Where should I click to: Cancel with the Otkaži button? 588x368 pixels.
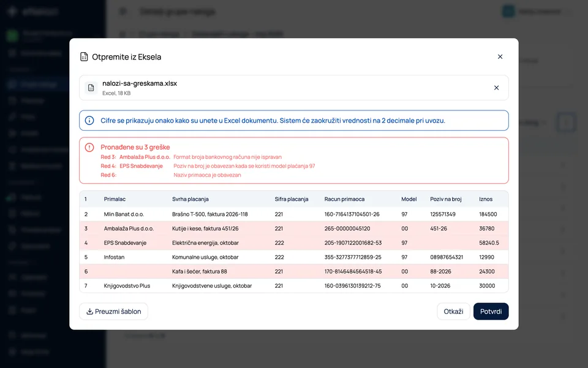pyautogui.click(x=453, y=312)
